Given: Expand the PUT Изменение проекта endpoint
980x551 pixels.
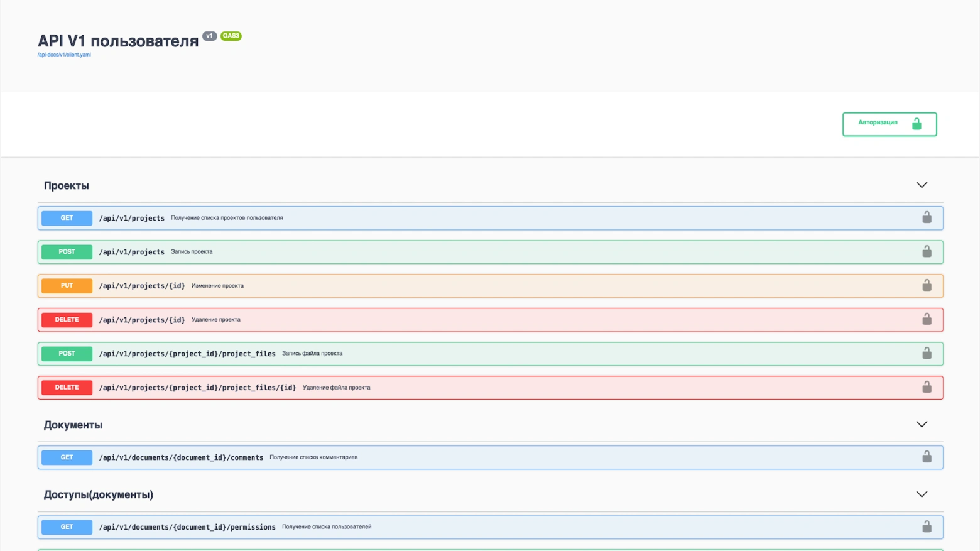Looking at the screenshot, I should (x=217, y=286).
